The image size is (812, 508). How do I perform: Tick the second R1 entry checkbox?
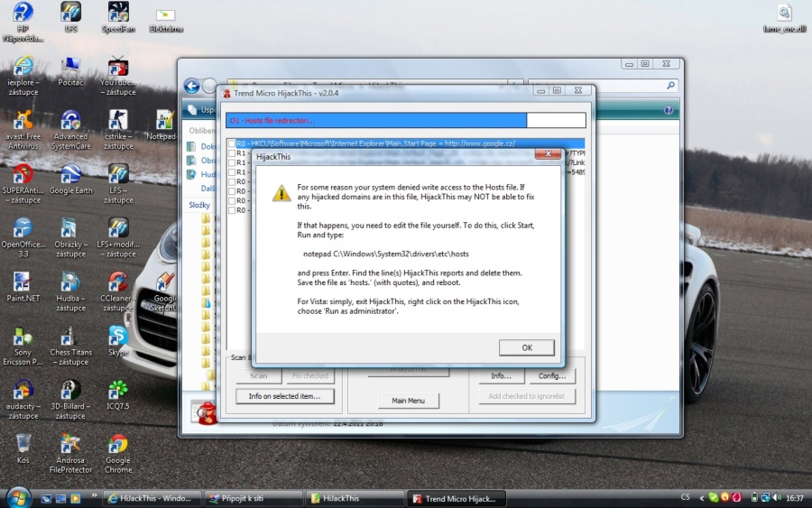232,162
